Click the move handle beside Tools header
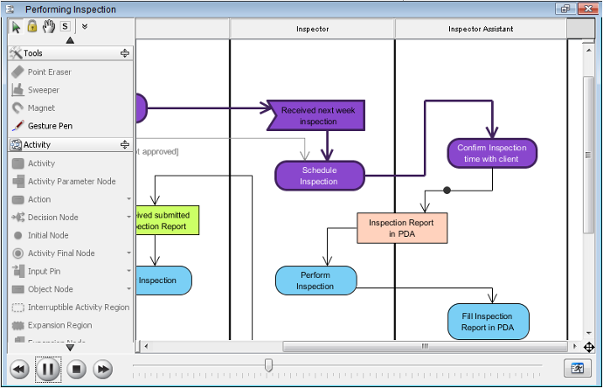Screen dimensions: 603x388 coord(125,53)
